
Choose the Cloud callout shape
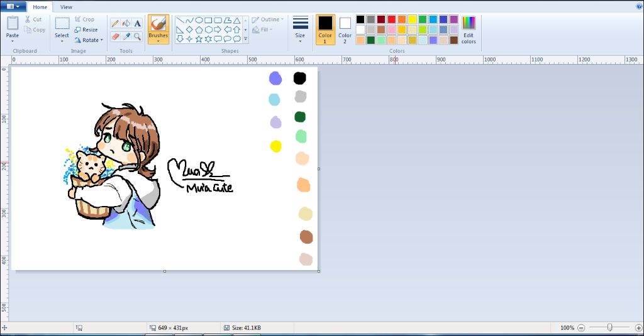(237, 39)
